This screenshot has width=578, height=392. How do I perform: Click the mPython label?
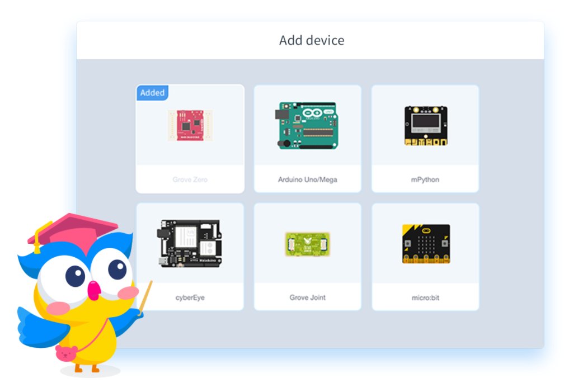pyautogui.click(x=425, y=180)
